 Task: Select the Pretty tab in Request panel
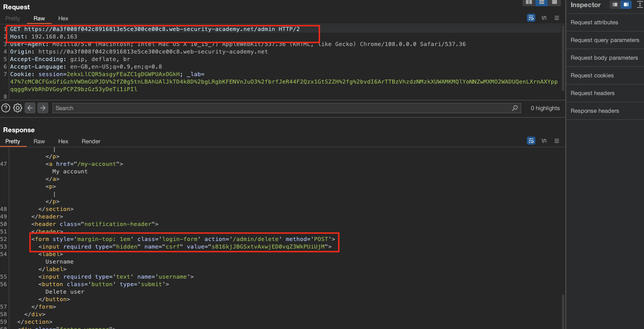(x=13, y=18)
